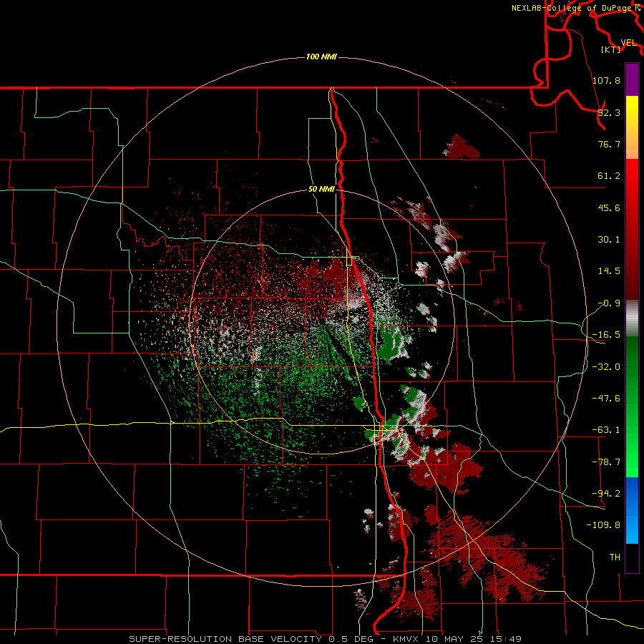
Task: Click the 30.1 velocity scale value
Action: pyautogui.click(x=609, y=240)
